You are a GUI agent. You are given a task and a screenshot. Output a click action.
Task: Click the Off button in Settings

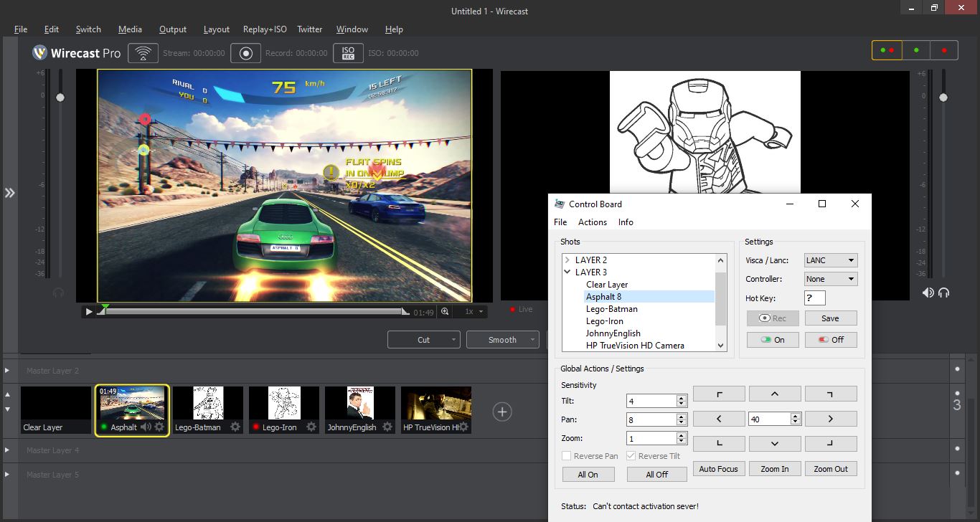831,340
